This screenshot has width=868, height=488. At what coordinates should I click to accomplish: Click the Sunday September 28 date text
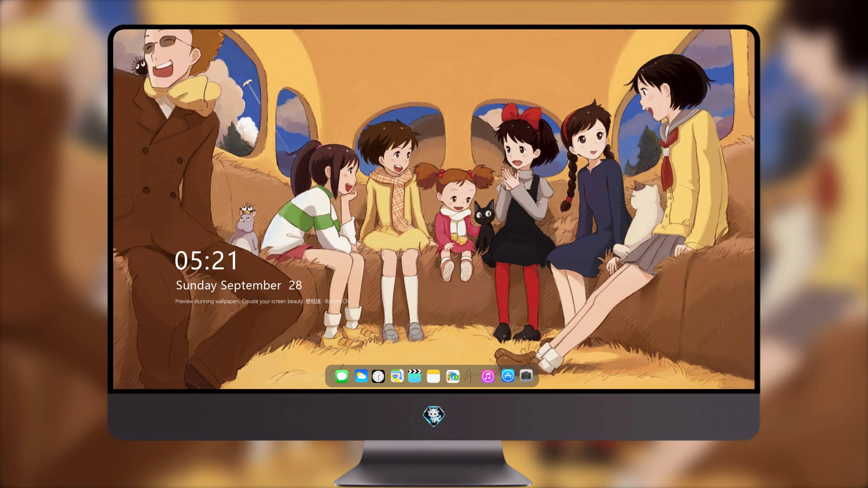tap(238, 285)
